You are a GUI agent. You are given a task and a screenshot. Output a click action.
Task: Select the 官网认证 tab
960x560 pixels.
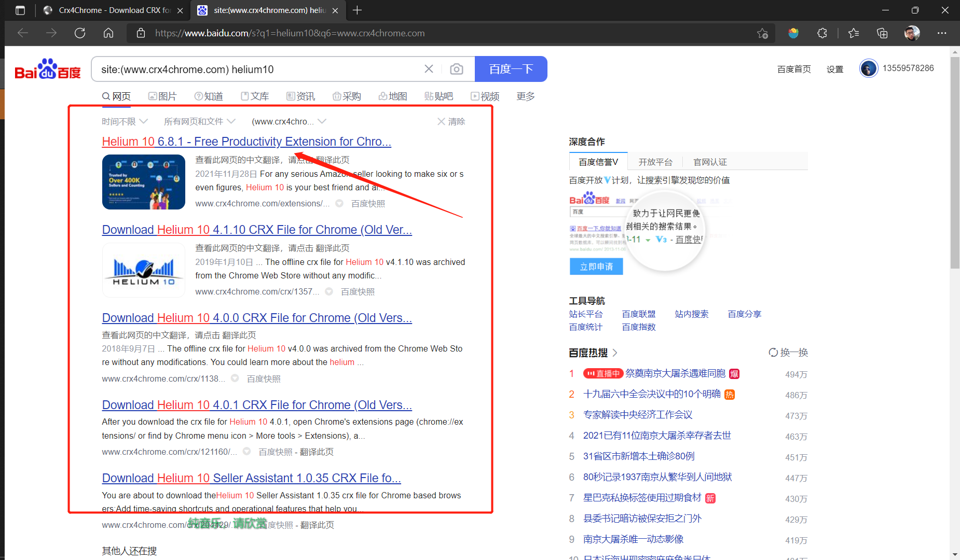tap(710, 162)
